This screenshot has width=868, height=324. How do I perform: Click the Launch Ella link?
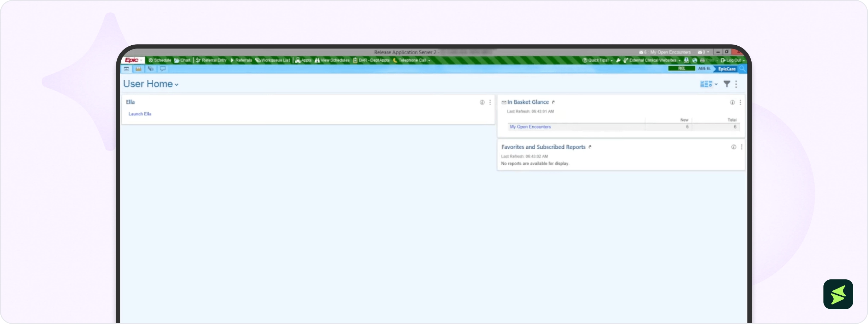140,114
